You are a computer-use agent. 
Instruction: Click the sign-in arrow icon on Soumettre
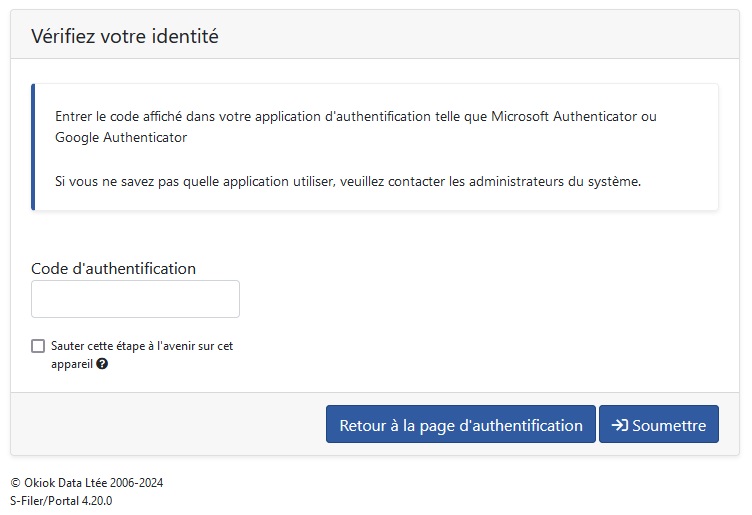620,425
